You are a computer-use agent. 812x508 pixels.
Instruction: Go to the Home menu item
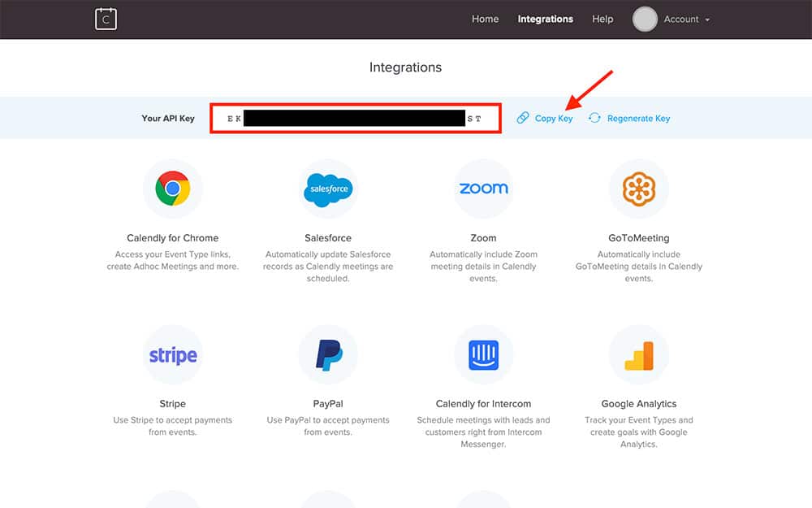coord(485,20)
